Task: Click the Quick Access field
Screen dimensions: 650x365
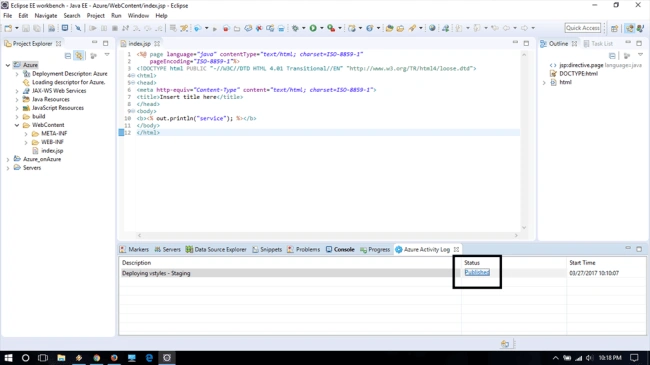Action: [582, 28]
